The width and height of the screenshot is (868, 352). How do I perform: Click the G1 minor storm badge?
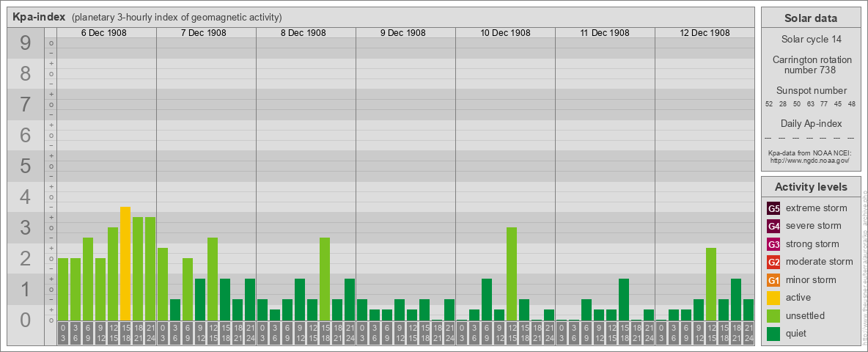773,280
